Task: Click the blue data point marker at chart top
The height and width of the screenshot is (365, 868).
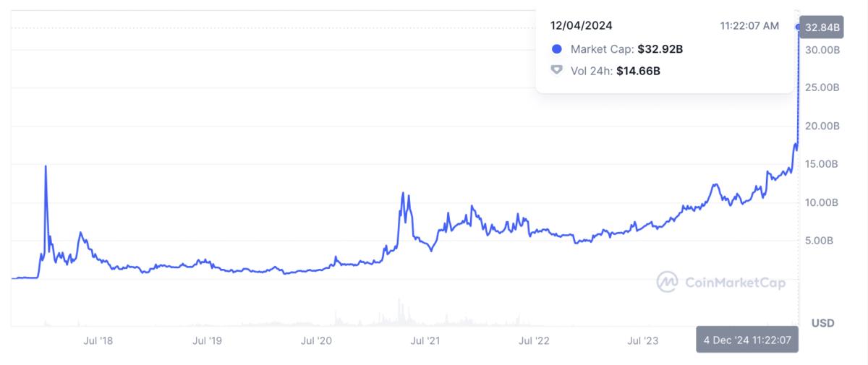Action: point(798,27)
